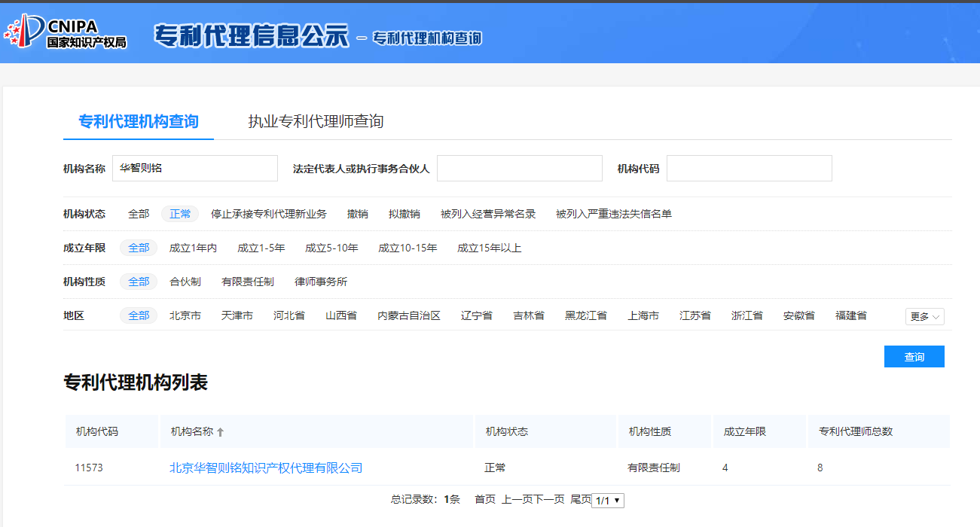Filter by 成立10-15年
This screenshot has height=527, width=980.
[408, 248]
